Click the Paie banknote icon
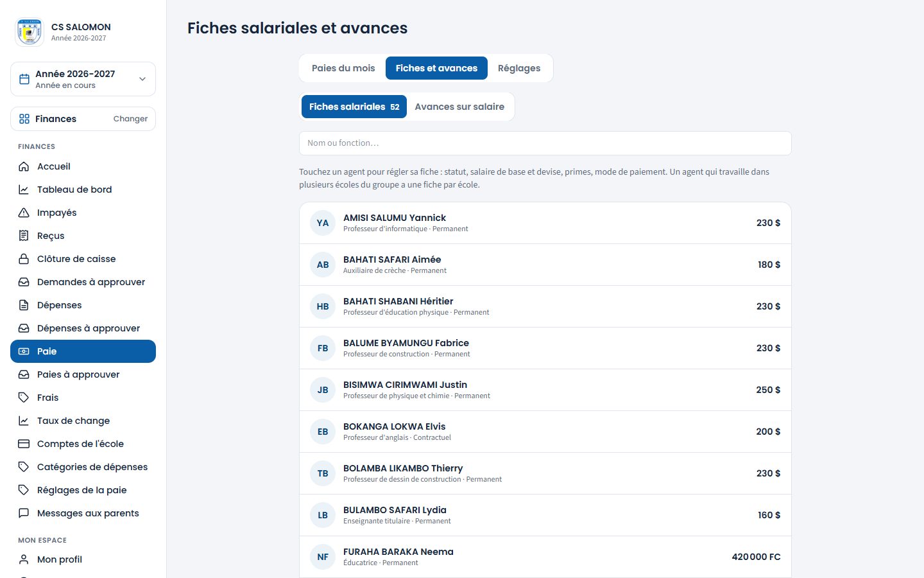 pos(24,351)
